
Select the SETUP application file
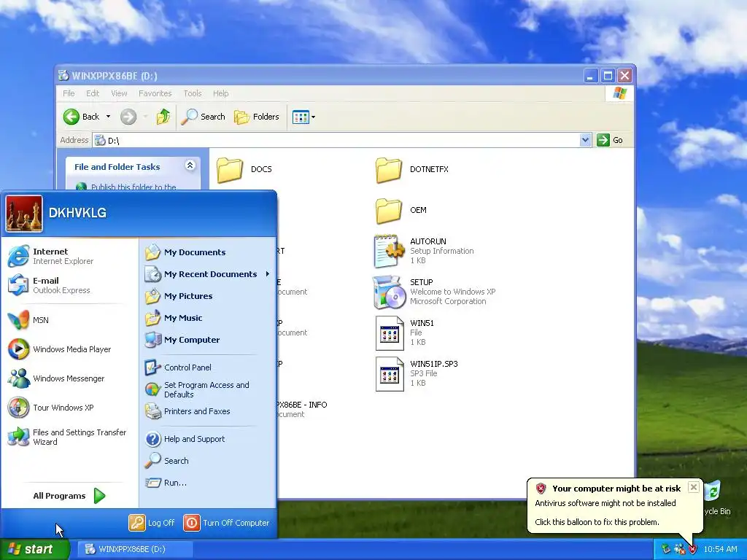435,292
